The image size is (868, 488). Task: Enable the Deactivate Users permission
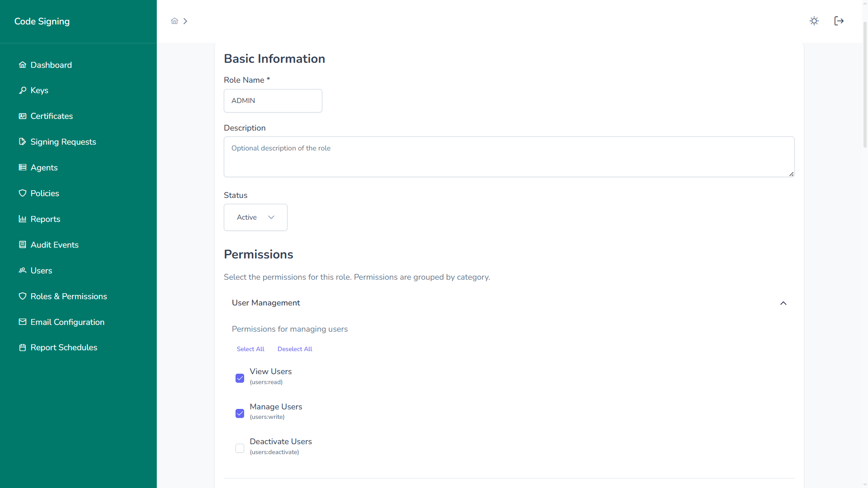[240, 448]
